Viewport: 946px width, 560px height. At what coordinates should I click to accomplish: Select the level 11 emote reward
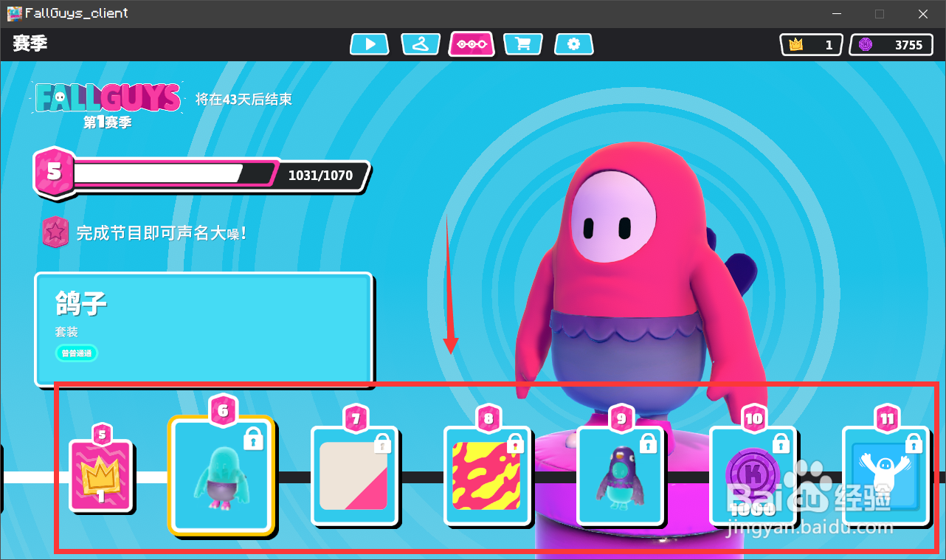[x=886, y=476]
